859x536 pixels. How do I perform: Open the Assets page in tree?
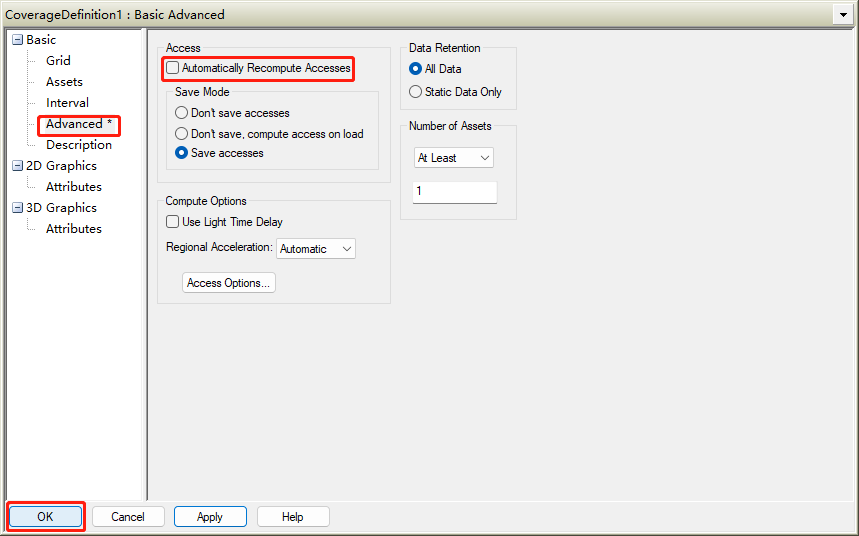pyautogui.click(x=64, y=82)
